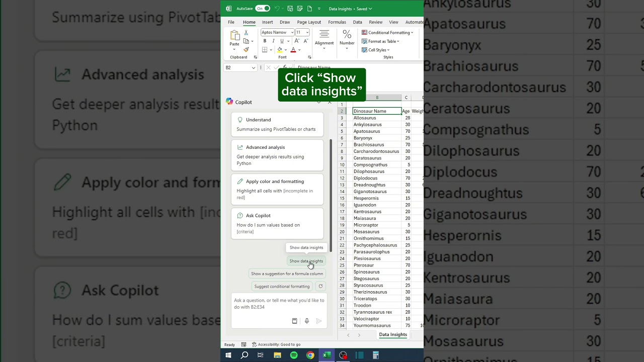The width and height of the screenshot is (644, 362).
Task: Open the Data Insights Saved file dropdown
Action: point(350,9)
